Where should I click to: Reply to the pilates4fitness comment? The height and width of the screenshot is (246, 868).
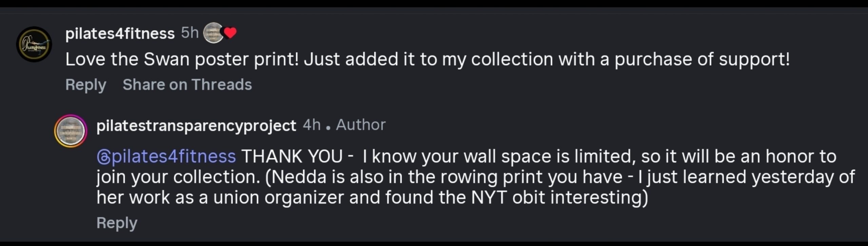pos(85,85)
